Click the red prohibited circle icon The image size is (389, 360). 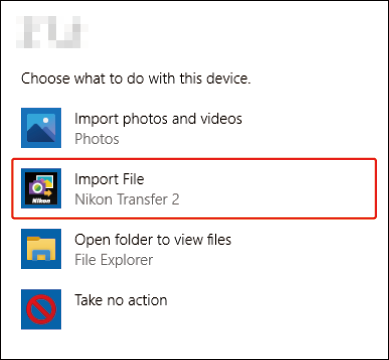click(x=41, y=309)
